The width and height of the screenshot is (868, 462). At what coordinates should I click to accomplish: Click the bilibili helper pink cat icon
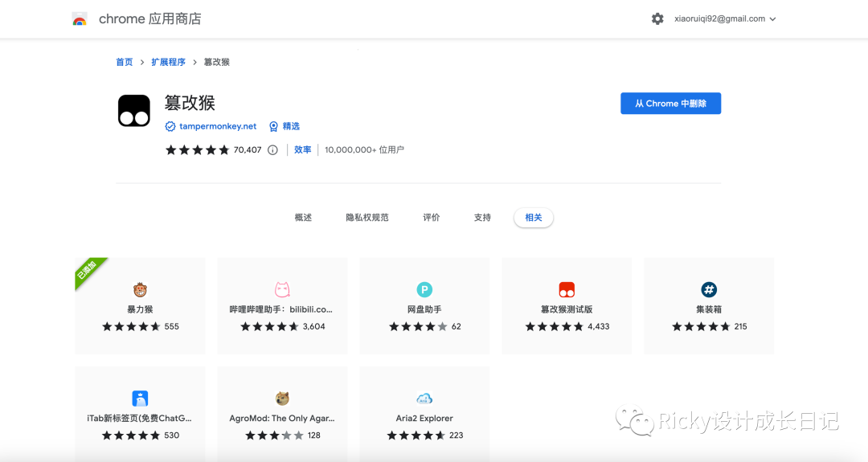tap(282, 289)
